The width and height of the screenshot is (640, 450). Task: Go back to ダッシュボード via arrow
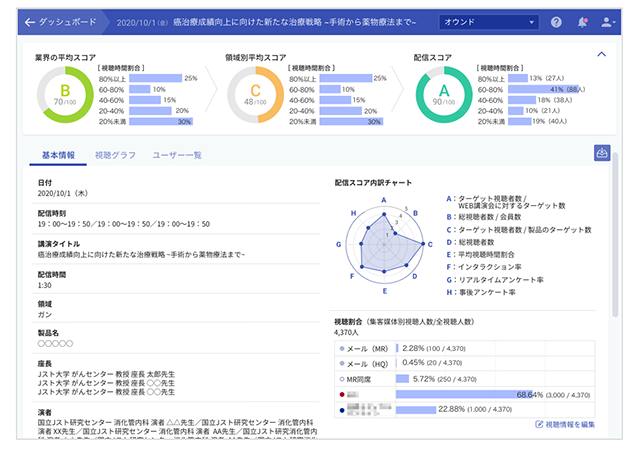pyautogui.click(x=30, y=22)
